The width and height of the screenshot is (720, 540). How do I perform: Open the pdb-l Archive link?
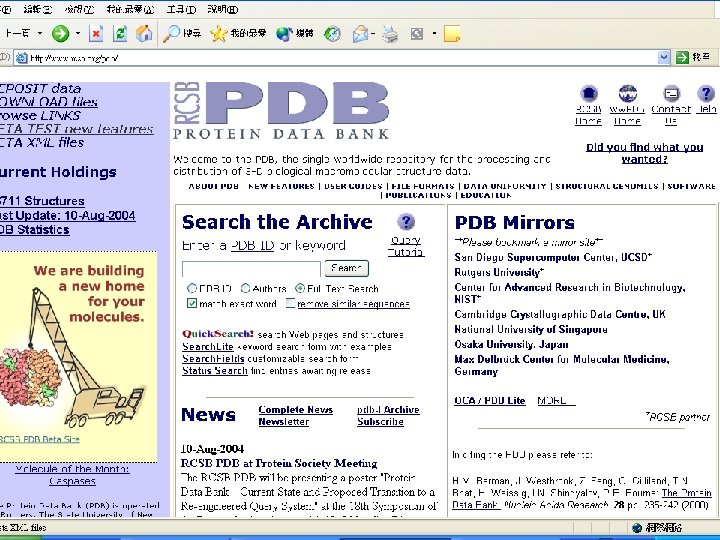coord(388,410)
